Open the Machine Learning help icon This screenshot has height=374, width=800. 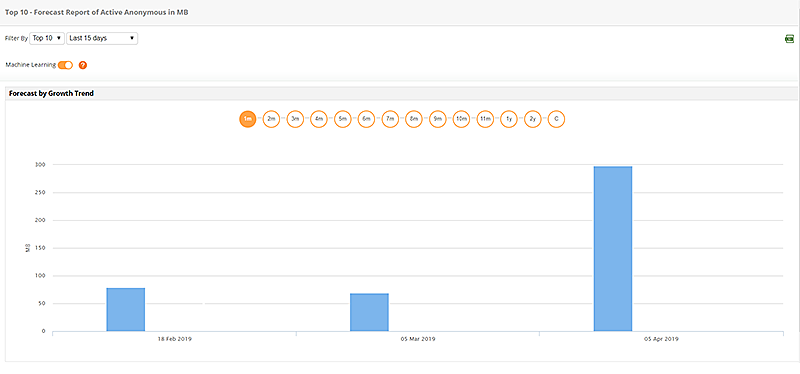pyautogui.click(x=83, y=65)
